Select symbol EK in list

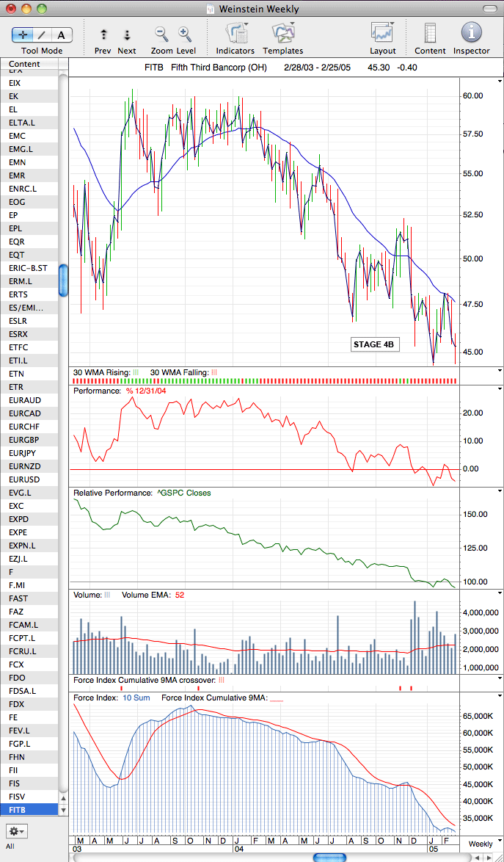(x=29, y=96)
